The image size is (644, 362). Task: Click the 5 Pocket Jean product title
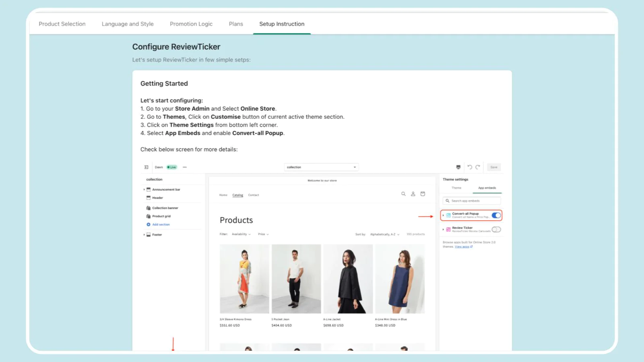coord(280,319)
